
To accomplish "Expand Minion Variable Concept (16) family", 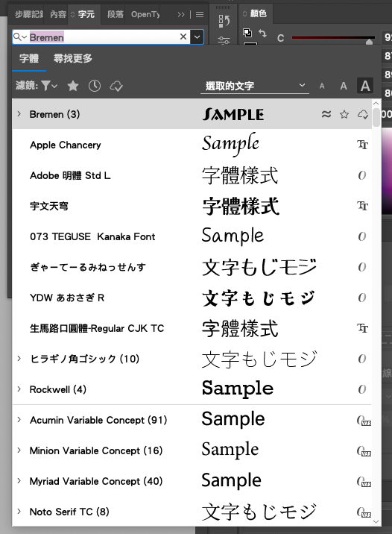I will [19, 450].
